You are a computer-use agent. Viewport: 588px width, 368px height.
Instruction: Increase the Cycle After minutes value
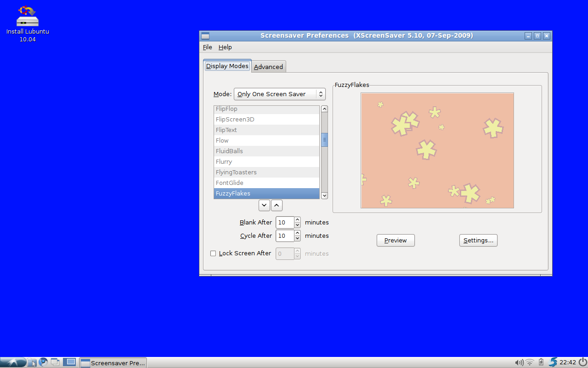[298, 233]
